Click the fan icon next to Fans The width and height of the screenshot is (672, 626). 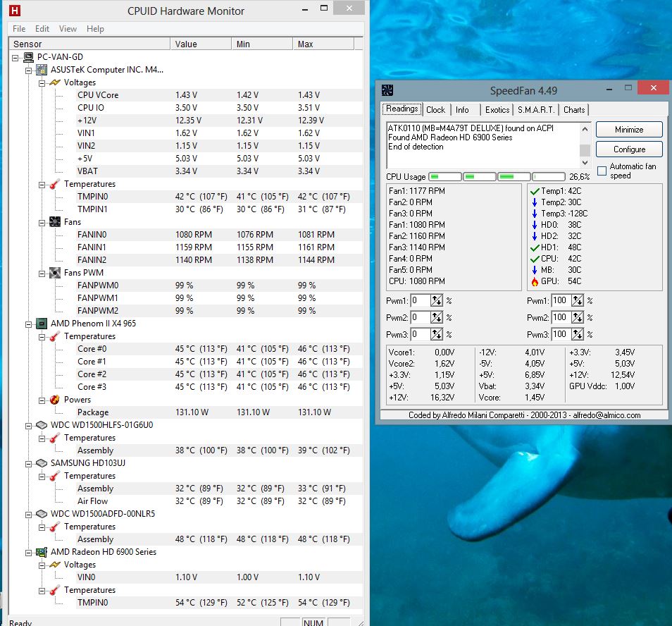point(55,221)
